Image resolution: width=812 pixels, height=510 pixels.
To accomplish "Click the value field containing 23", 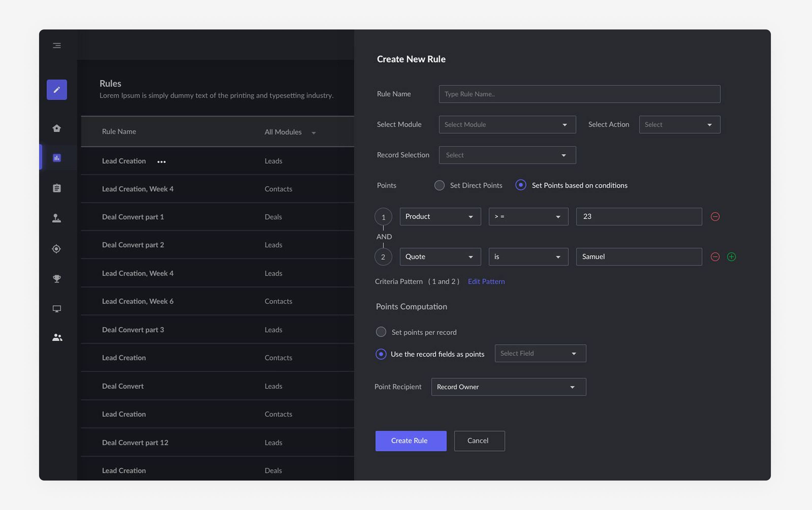I will [639, 217].
